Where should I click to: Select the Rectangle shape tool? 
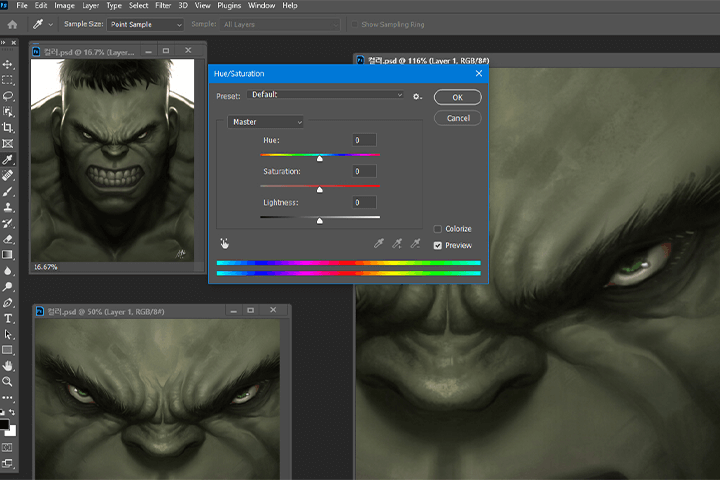point(8,350)
